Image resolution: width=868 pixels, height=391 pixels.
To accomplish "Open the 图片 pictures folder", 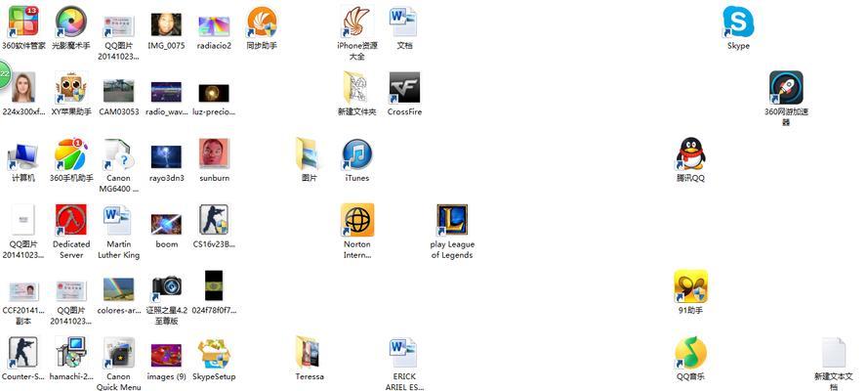I will pyautogui.click(x=310, y=154).
